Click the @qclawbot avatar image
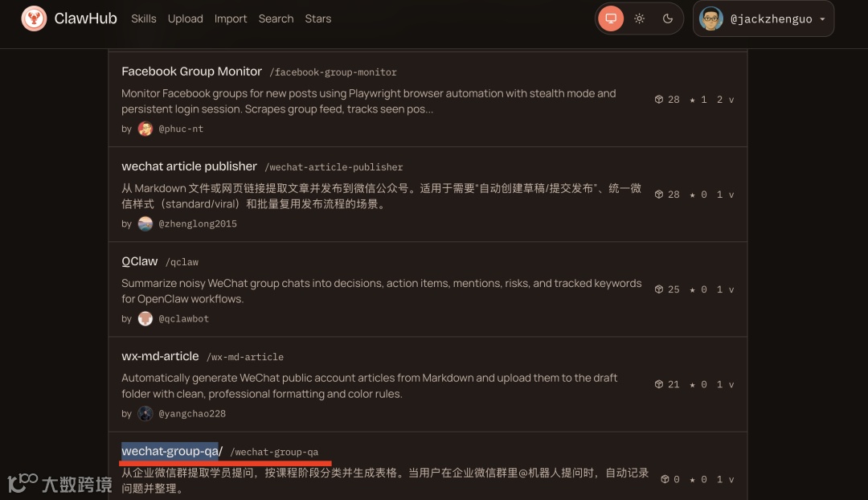Image resolution: width=868 pixels, height=500 pixels. (x=145, y=318)
